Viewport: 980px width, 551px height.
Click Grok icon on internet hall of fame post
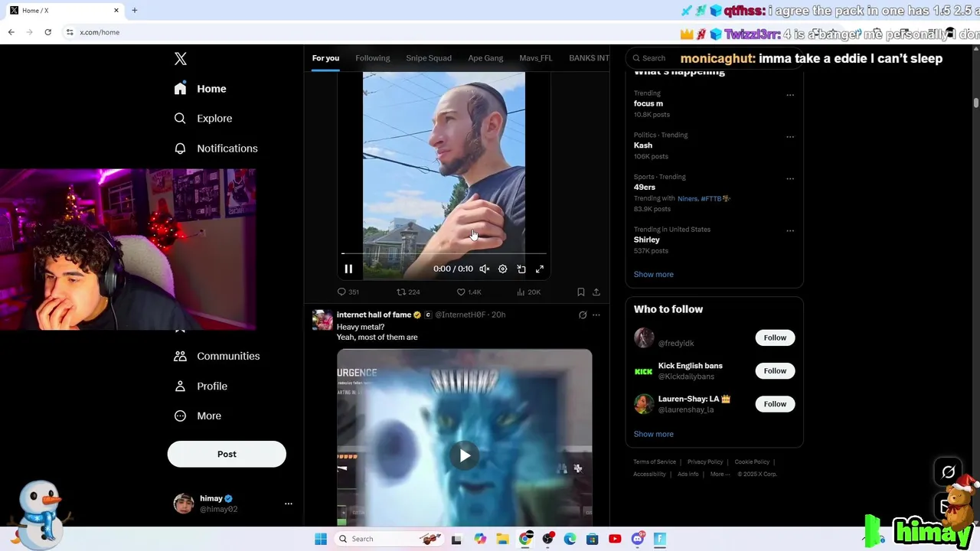coord(583,315)
